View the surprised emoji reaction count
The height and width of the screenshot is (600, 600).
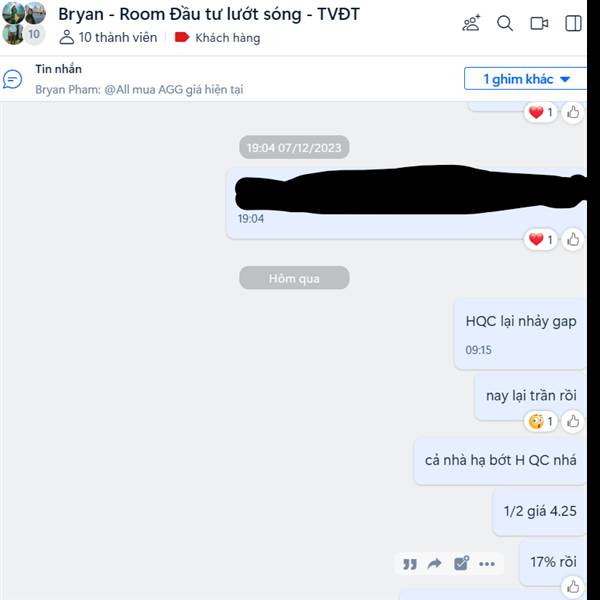tap(540, 421)
